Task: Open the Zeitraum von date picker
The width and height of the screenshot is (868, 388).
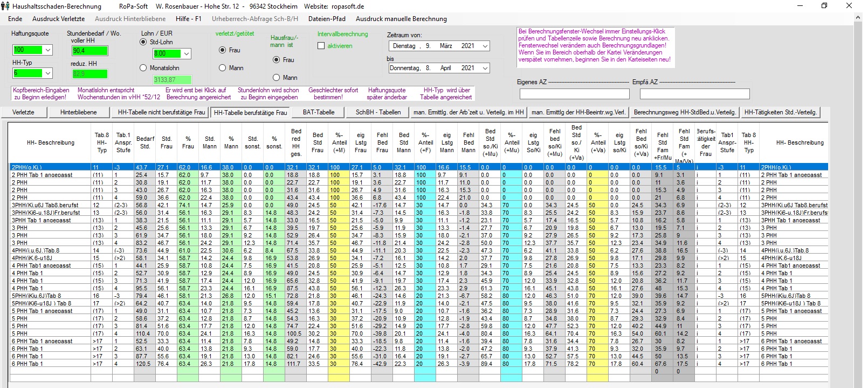Action: tap(485, 46)
